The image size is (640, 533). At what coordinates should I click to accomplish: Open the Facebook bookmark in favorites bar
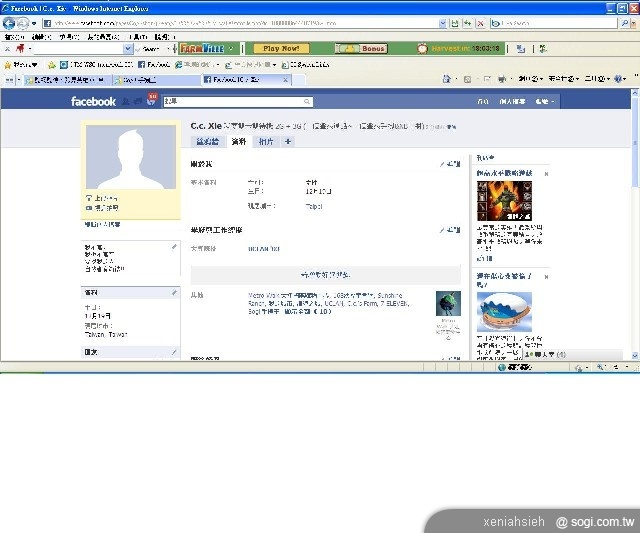coord(154,64)
